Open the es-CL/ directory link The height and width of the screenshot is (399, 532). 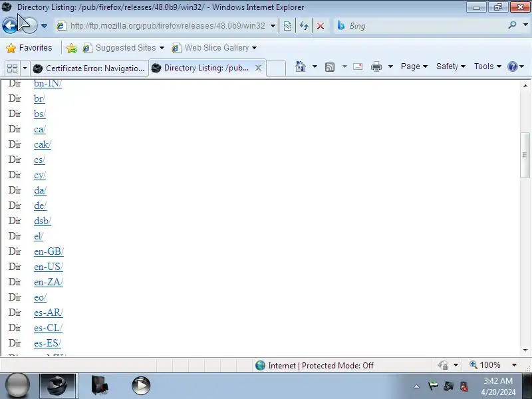click(48, 328)
